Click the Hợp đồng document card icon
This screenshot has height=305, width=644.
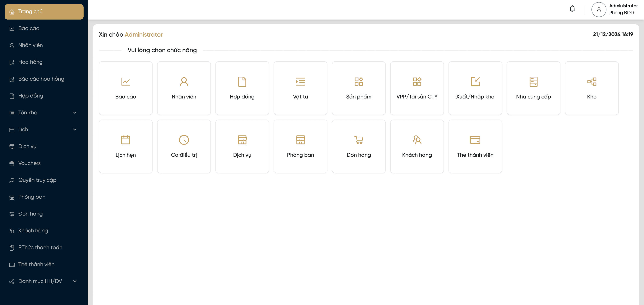(x=242, y=81)
